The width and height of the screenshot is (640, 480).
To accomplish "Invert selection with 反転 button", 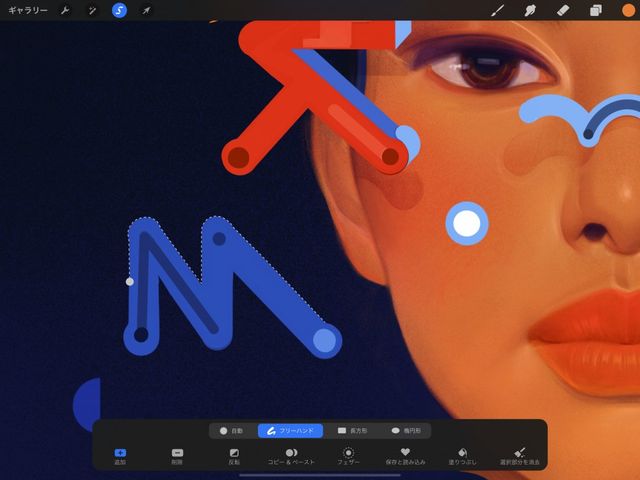I will (x=234, y=456).
